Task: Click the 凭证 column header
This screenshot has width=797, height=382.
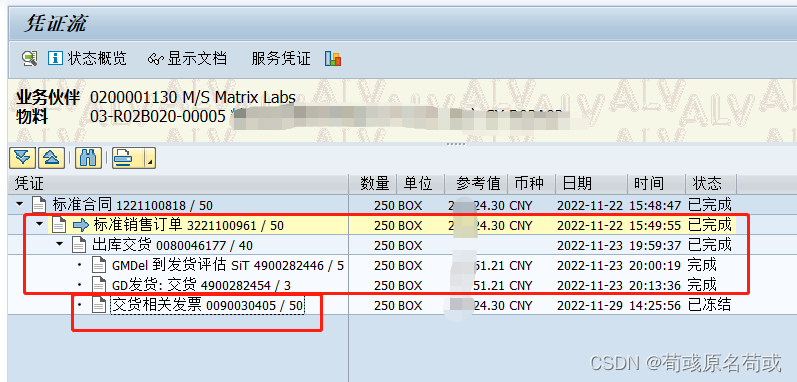Action: coord(178,183)
